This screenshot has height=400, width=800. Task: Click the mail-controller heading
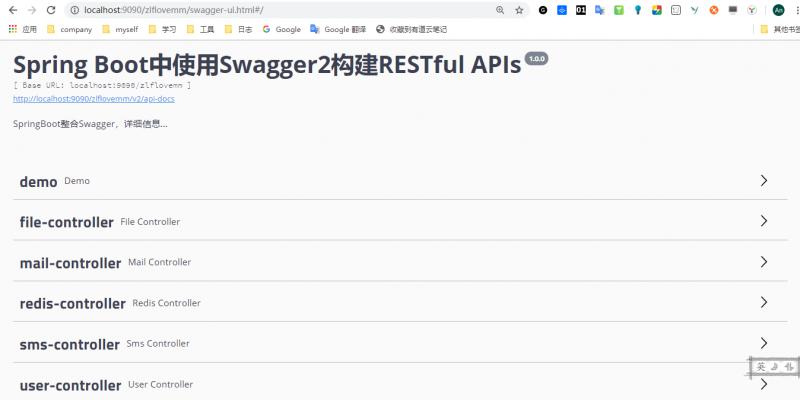[70, 263]
